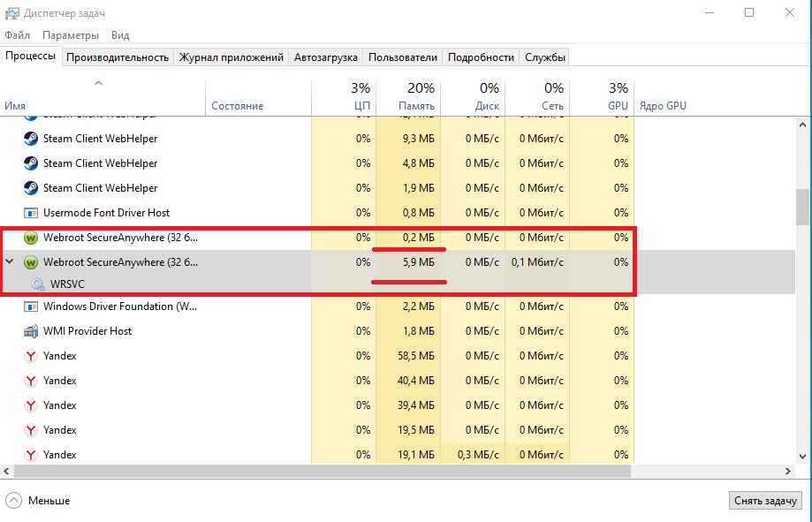
Task: Click Yandex icon in the 19,5 МБ row
Action: click(31, 430)
